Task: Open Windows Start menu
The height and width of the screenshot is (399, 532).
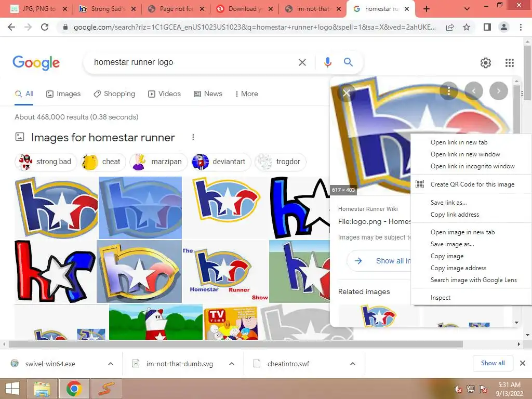Action: click(12, 389)
